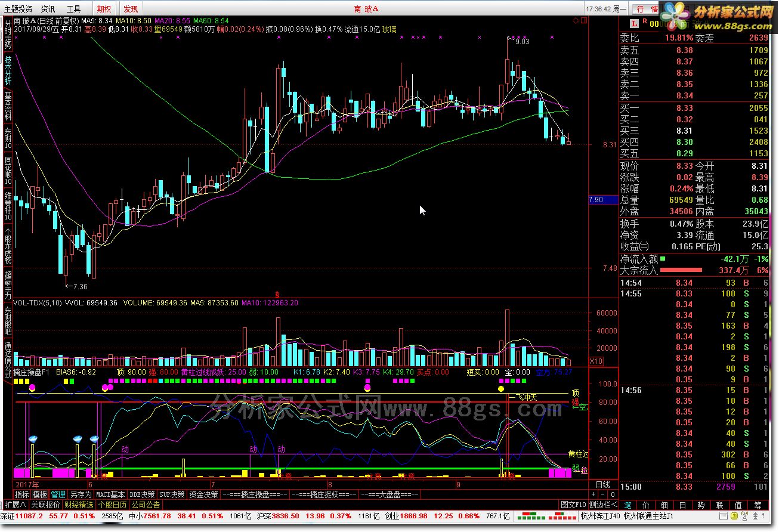Click the 模板 tab in indicator bar
Image resolution: width=779 pixels, height=532 pixels.
pyautogui.click(x=40, y=495)
